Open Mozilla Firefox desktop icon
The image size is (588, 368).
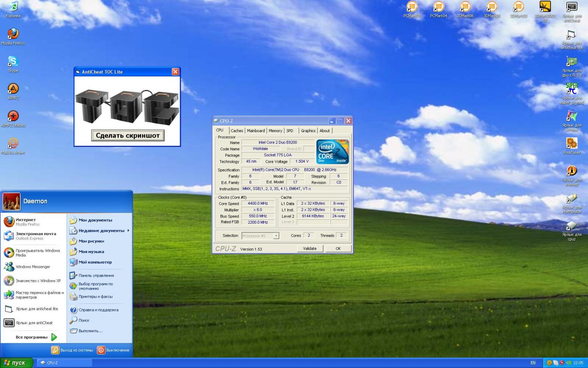[13, 36]
